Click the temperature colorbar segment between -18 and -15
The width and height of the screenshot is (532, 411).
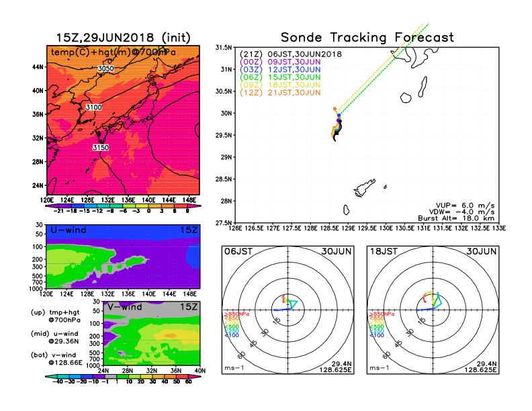coord(77,206)
